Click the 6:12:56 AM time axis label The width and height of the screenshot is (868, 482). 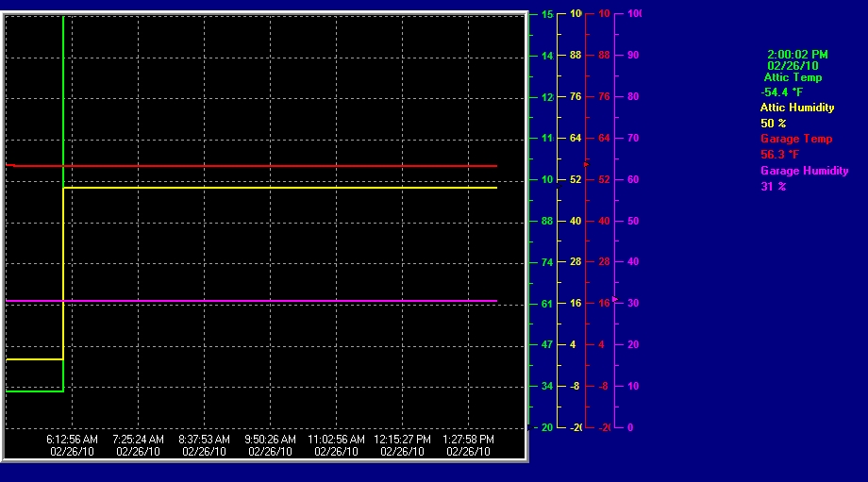click(72, 440)
